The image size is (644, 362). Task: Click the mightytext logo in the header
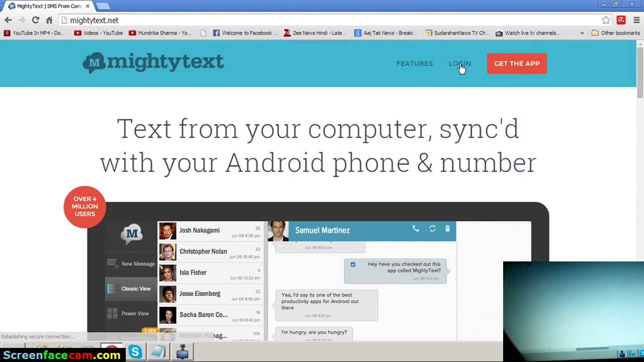(x=153, y=62)
